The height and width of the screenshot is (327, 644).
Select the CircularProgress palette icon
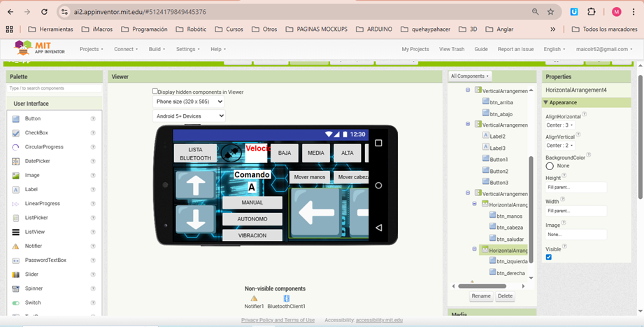(x=15, y=147)
